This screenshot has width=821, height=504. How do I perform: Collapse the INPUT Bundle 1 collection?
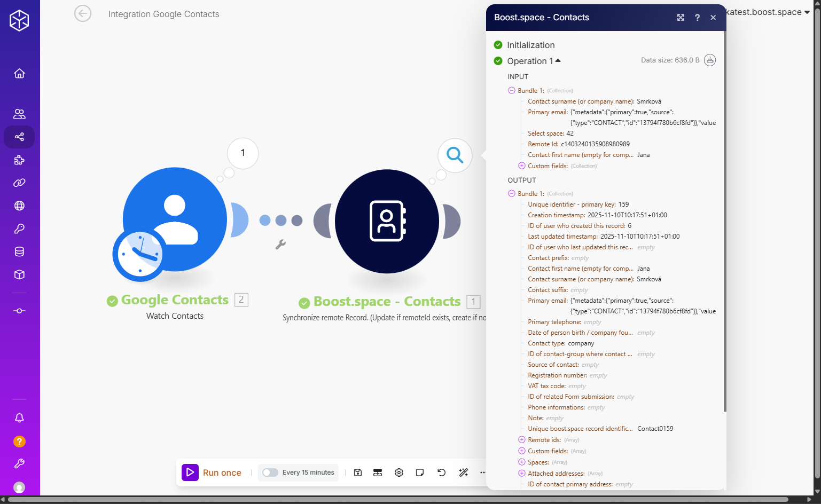[x=511, y=91]
